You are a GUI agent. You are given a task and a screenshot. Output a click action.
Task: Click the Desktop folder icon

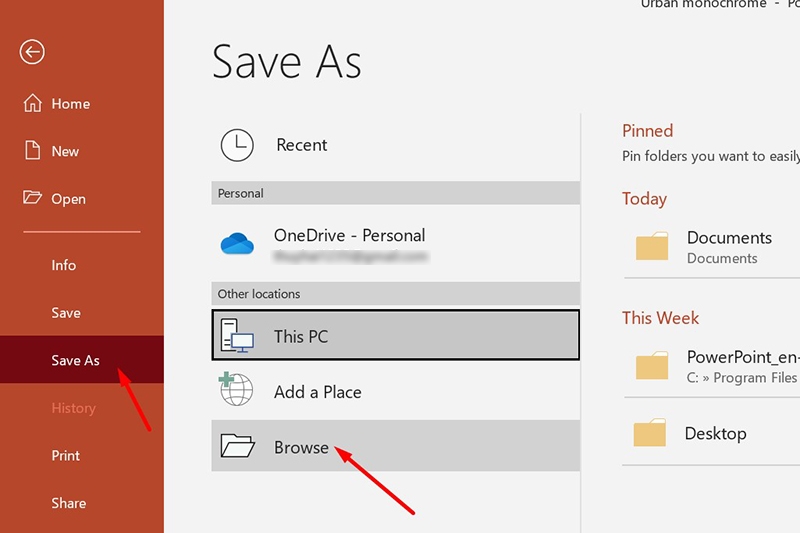(x=650, y=433)
